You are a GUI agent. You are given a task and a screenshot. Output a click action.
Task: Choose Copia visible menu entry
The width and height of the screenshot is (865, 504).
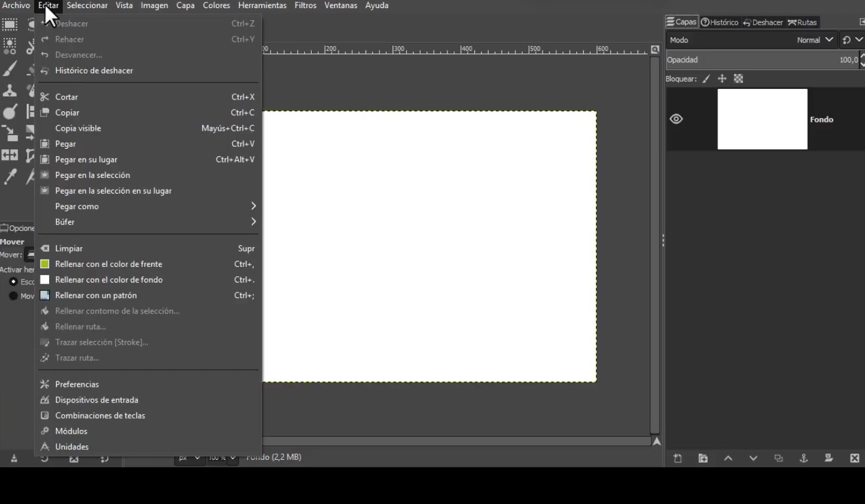pos(148,128)
